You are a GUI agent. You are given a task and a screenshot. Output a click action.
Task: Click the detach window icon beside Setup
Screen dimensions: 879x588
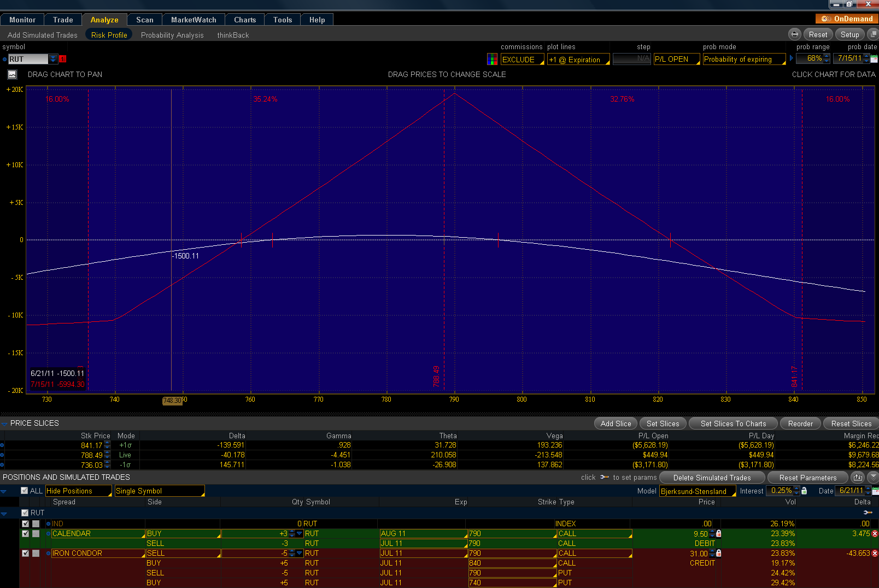[x=872, y=34]
